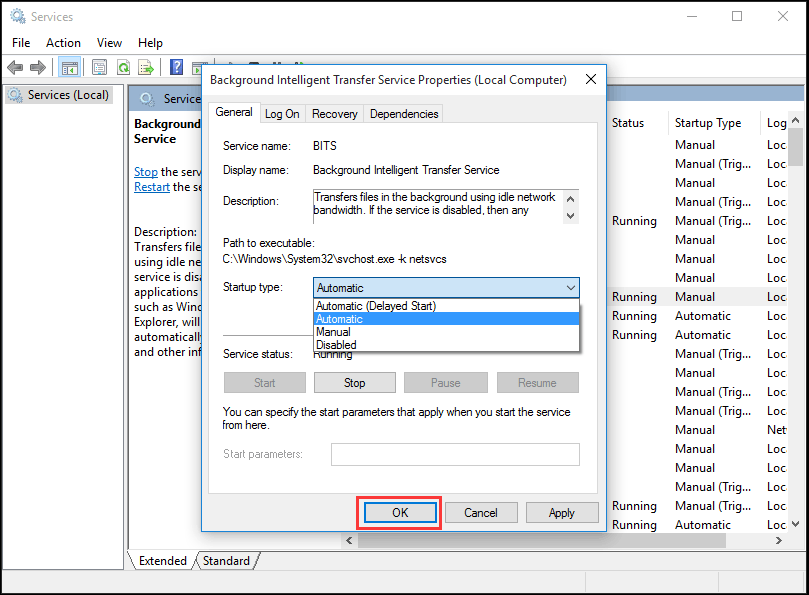Click inside the Start parameters field
This screenshot has width=809, height=595.
pyautogui.click(x=455, y=454)
